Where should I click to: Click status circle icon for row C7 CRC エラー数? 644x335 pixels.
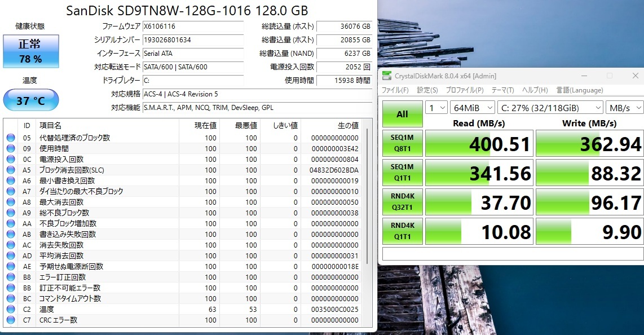click(x=11, y=320)
